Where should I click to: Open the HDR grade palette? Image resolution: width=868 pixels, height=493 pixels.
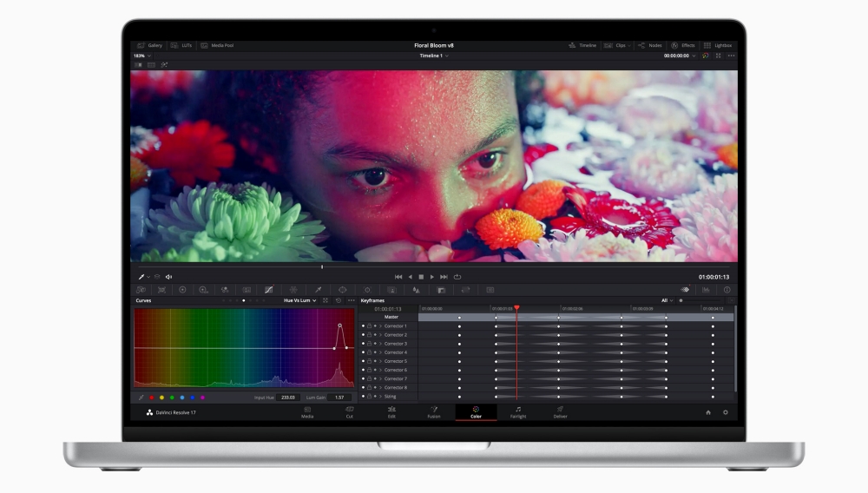click(203, 290)
